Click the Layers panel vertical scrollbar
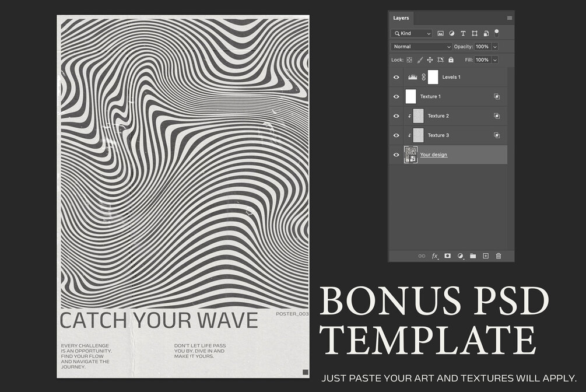 tap(511, 159)
